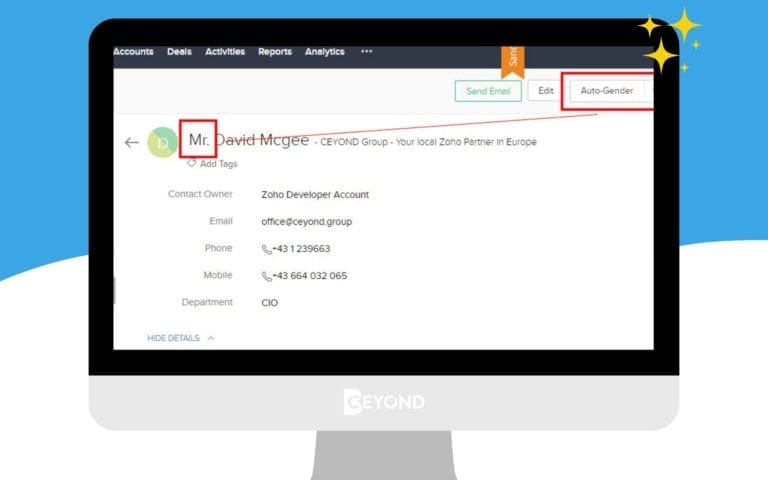Screen dimensions: 768x480
Task: Click the Add Tags link
Action: click(x=218, y=164)
